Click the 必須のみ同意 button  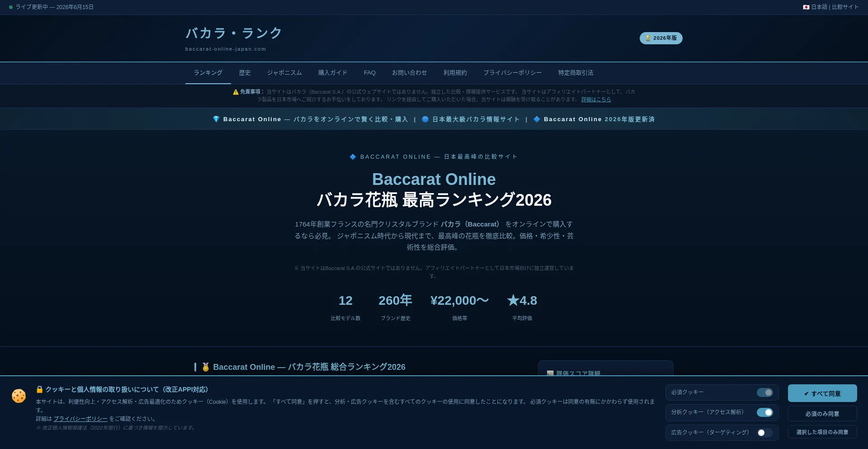point(822,414)
